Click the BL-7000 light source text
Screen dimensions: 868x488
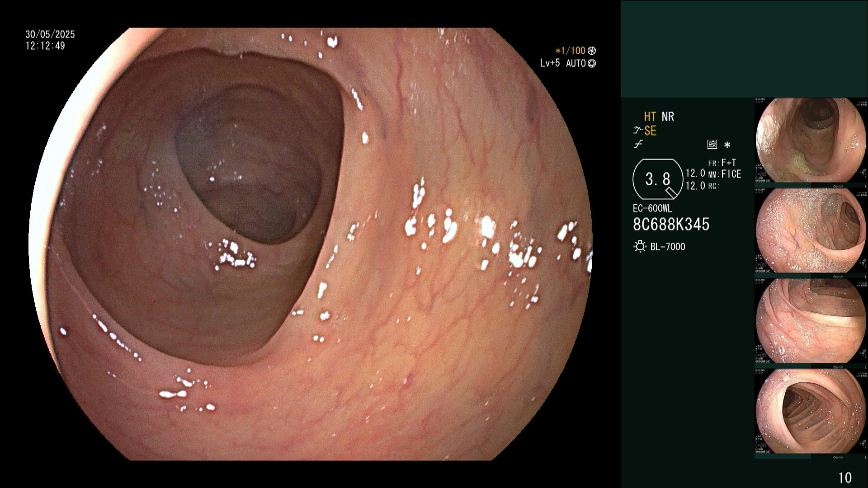click(x=668, y=247)
